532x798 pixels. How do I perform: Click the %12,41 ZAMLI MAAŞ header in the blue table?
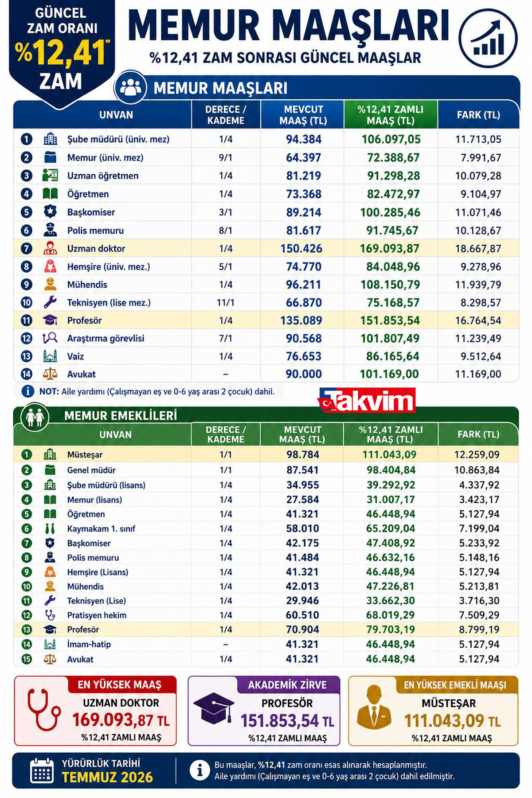pos(391,115)
